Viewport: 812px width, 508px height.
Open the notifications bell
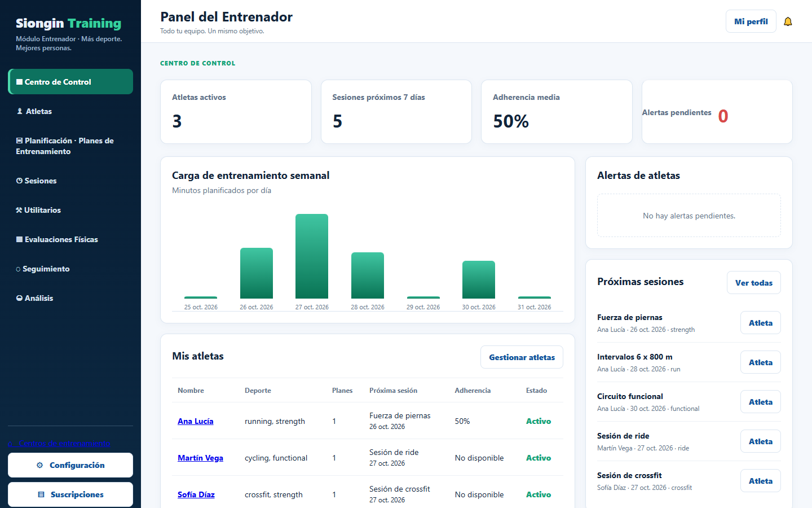click(788, 21)
